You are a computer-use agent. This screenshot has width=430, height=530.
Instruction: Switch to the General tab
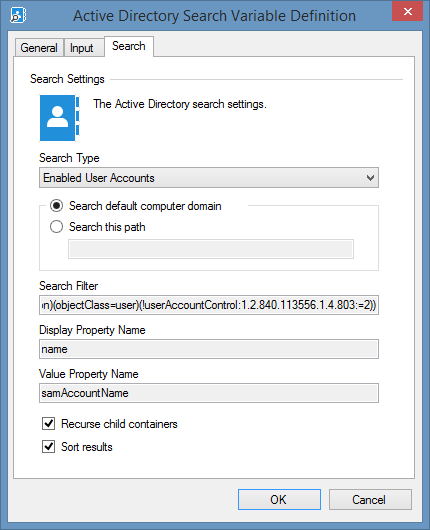click(x=39, y=48)
